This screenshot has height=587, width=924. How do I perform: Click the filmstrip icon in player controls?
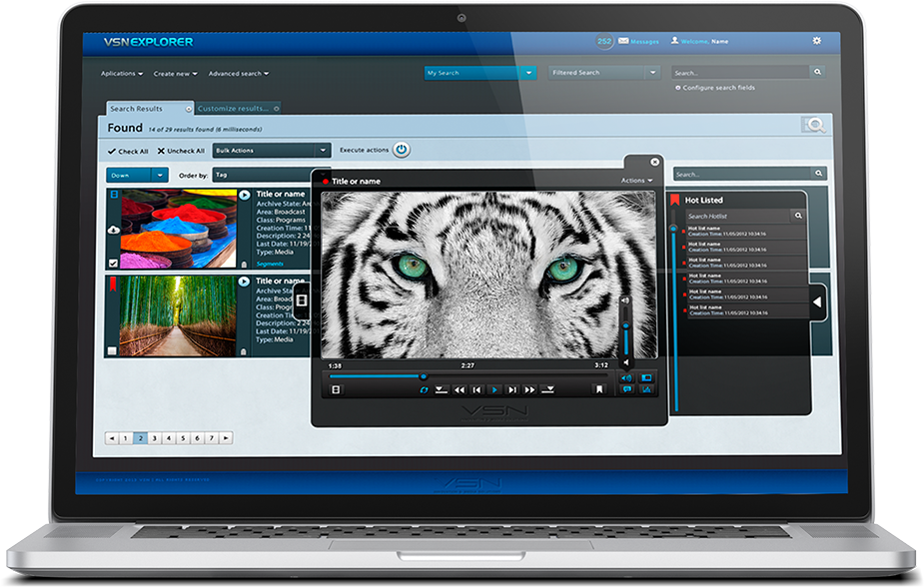click(x=337, y=390)
